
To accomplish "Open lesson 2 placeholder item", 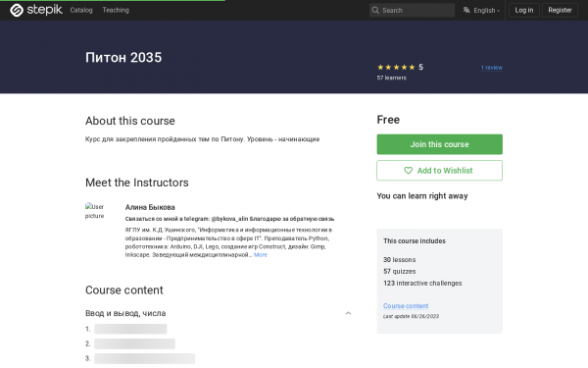I will tap(134, 343).
